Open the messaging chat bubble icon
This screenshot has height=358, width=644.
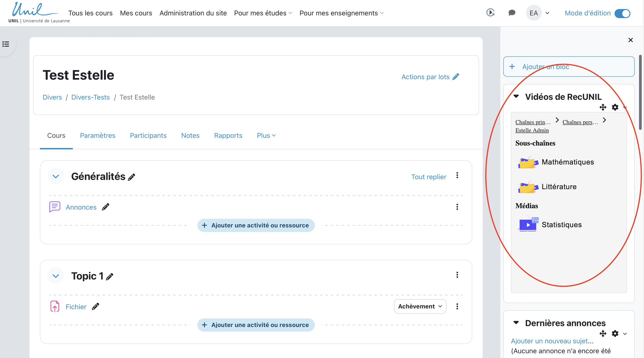[x=512, y=13]
